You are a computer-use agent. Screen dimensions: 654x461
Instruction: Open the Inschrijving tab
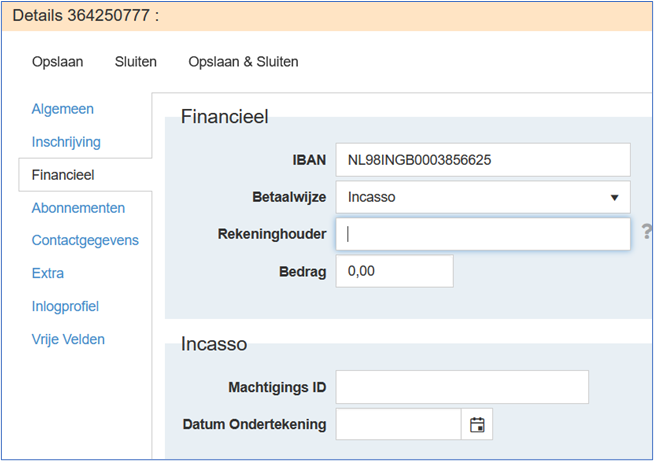66,142
